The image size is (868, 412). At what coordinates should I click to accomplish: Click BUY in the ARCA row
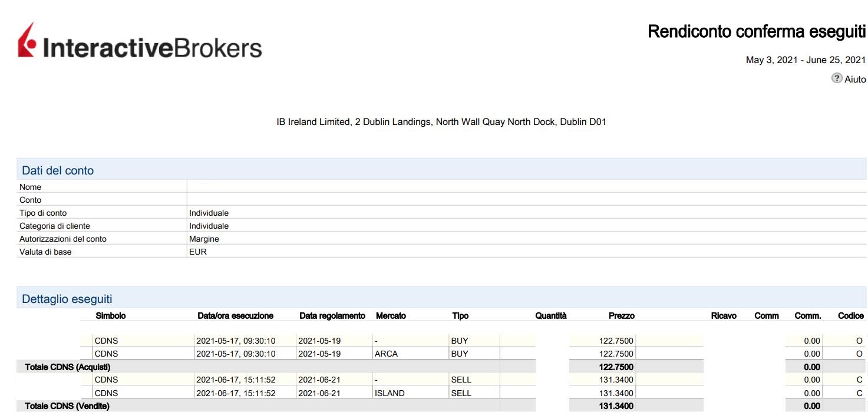pyautogui.click(x=460, y=354)
